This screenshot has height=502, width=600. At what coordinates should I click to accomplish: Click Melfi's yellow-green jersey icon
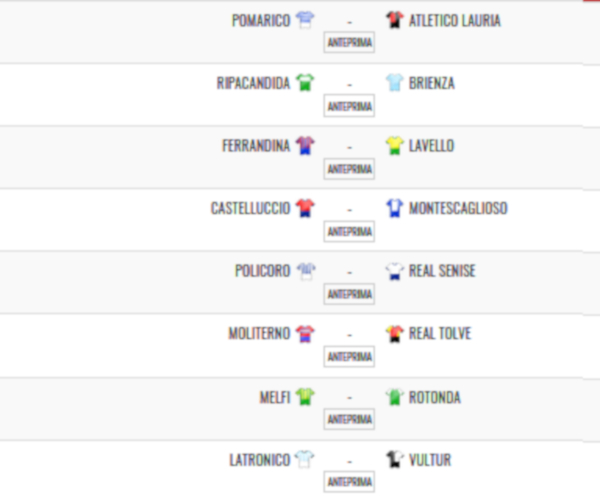point(305,397)
